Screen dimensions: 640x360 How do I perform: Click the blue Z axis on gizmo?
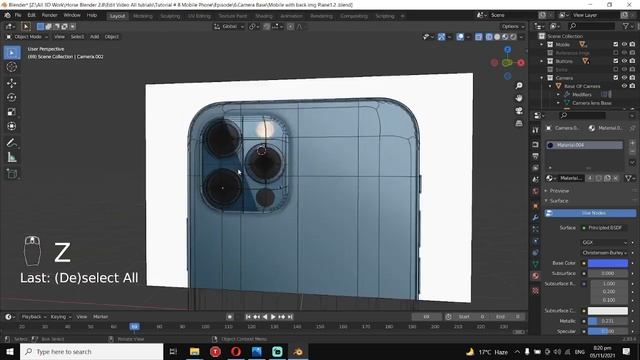point(507,49)
